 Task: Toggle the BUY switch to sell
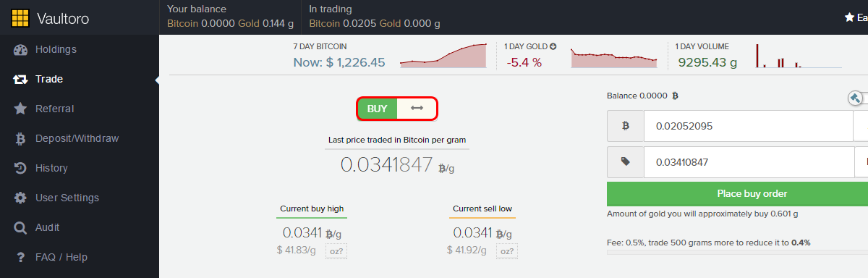[397, 109]
